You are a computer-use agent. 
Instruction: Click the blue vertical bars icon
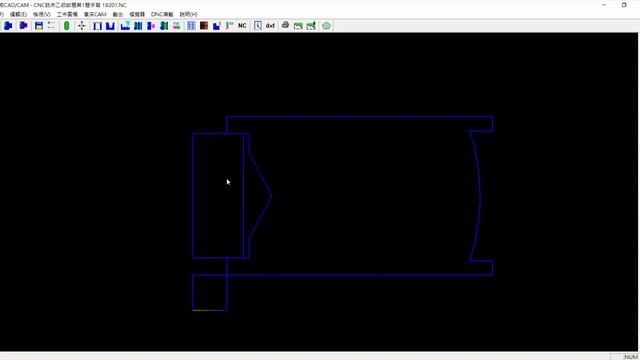pyautogui.click(x=138, y=26)
